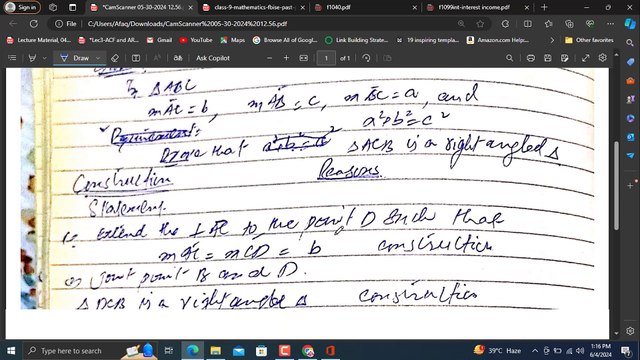
Task: Open Draw tool options dropdown arrow
Action: coord(98,58)
